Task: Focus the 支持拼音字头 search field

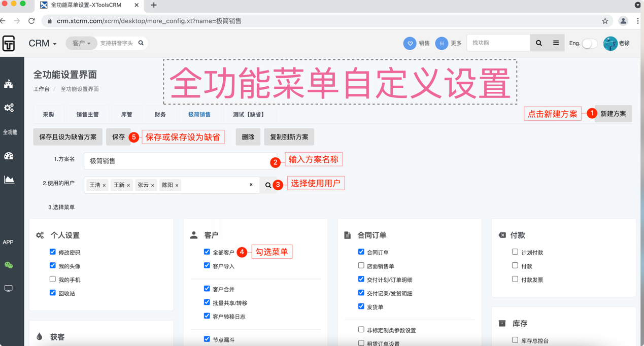Action: 117,43
